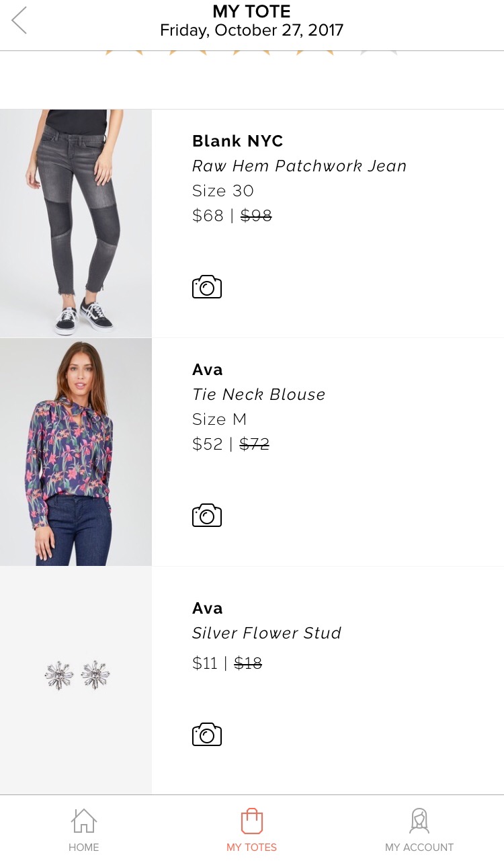
Task: Tap camera icon for Tie Neck Blouse
Action: click(207, 515)
